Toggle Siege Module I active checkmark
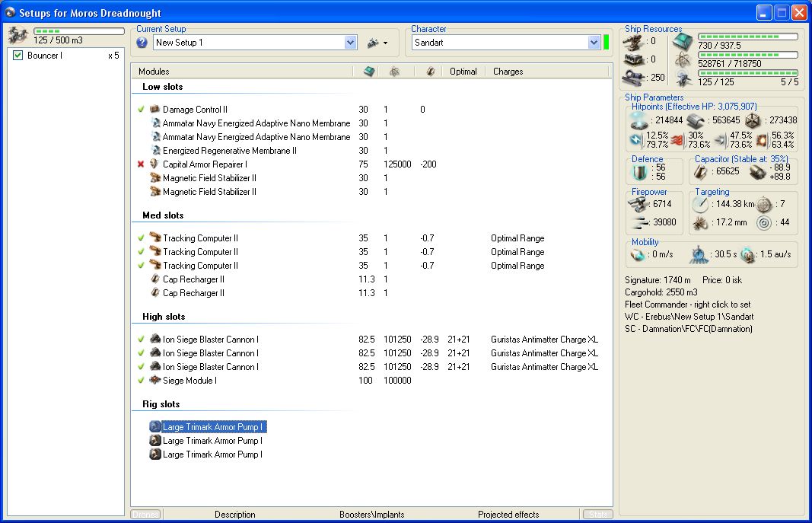This screenshot has height=523, width=812. click(141, 380)
